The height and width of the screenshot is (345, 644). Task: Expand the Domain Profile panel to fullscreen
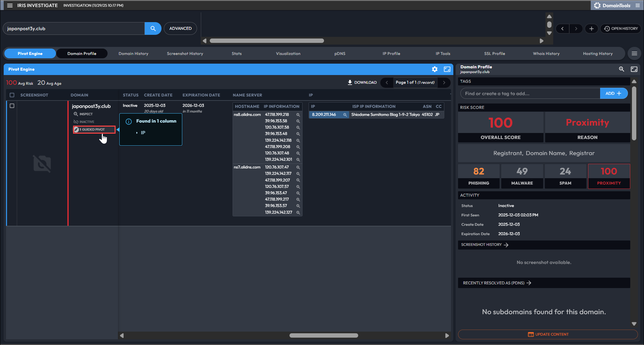(x=634, y=69)
